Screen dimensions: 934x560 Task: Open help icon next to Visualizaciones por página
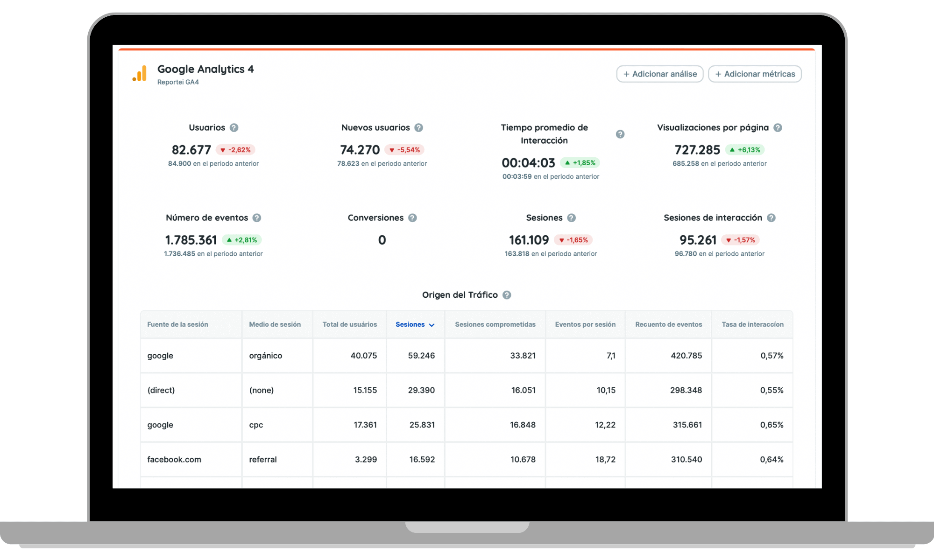pos(778,128)
